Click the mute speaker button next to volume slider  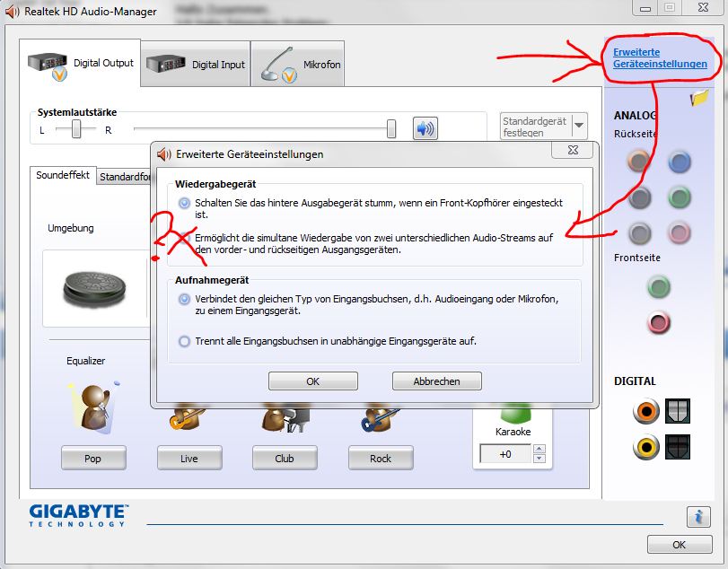(425, 128)
